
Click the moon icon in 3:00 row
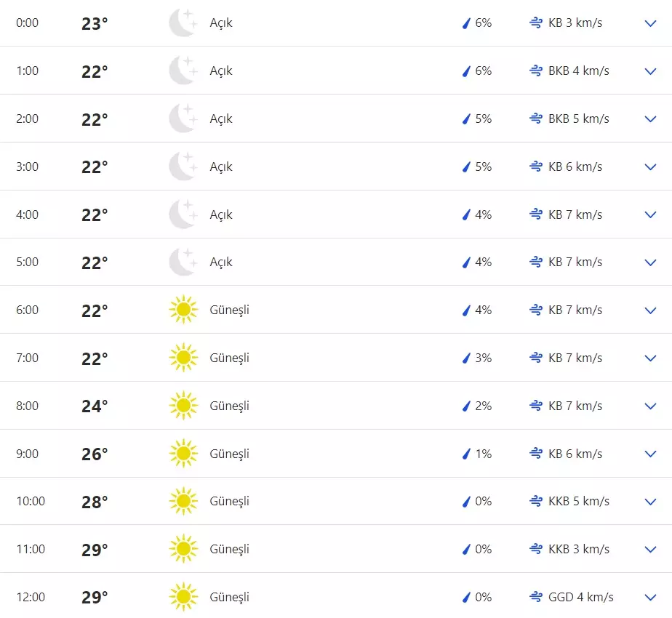[183, 166]
